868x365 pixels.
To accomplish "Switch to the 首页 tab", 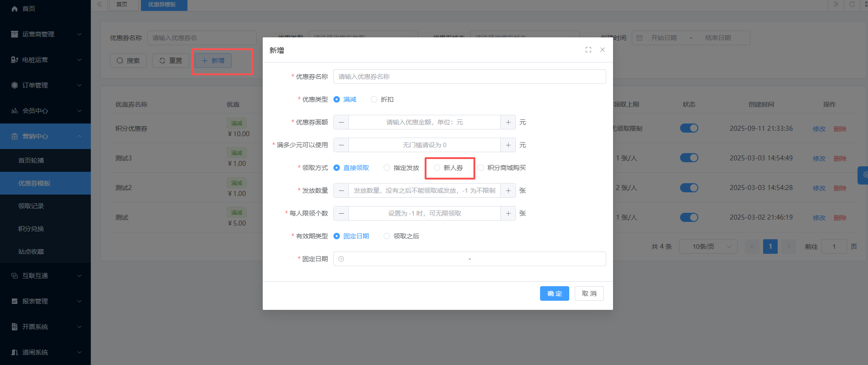I will (122, 5).
